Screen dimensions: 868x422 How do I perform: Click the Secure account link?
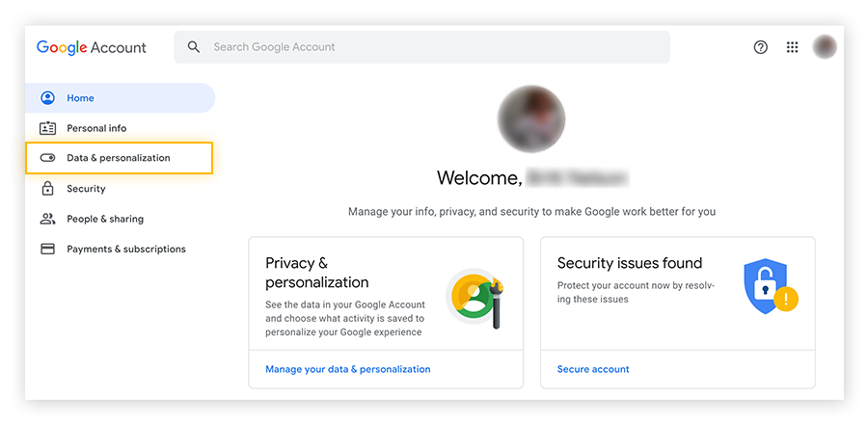[593, 369]
